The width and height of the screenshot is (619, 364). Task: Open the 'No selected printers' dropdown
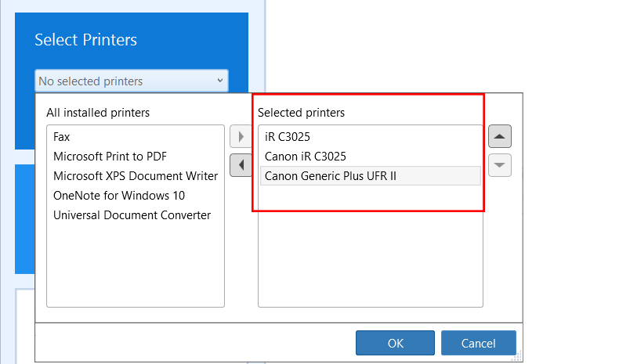click(x=132, y=81)
